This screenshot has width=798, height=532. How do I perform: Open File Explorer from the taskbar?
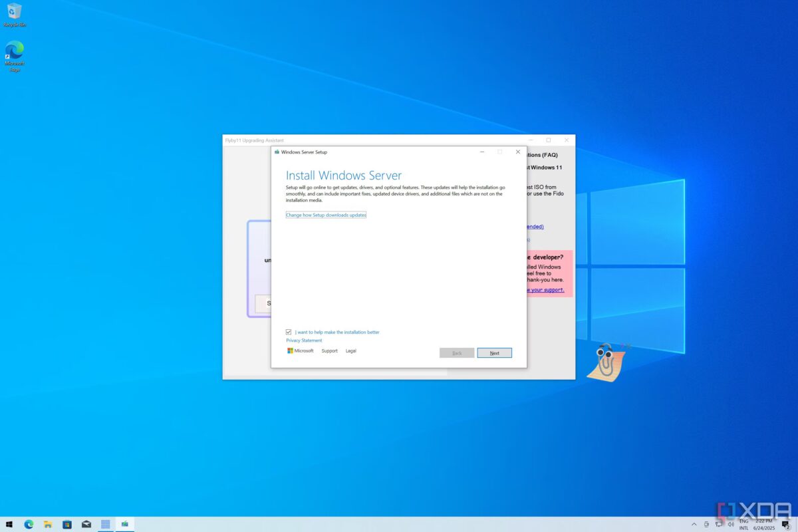pyautogui.click(x=48, y=524)
